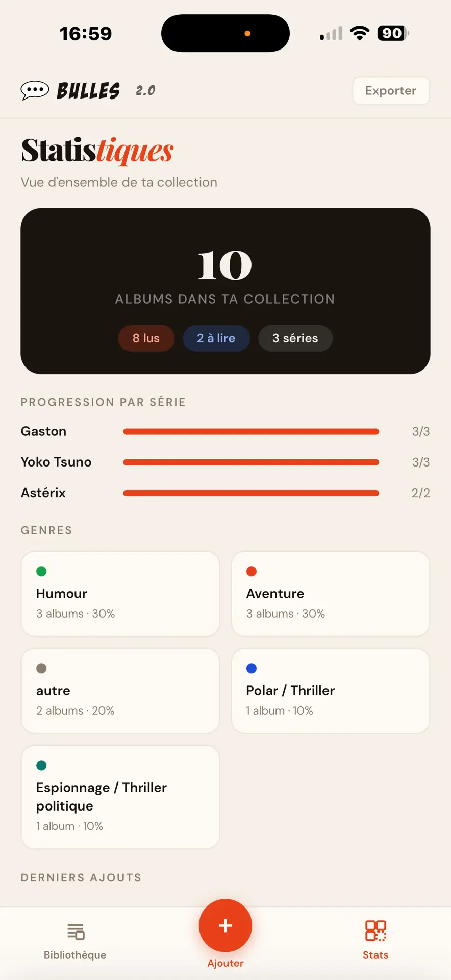Export collection with the Exporter button
Image resolution: width=451 pixels, height=980 pixels.
[391, 91]
